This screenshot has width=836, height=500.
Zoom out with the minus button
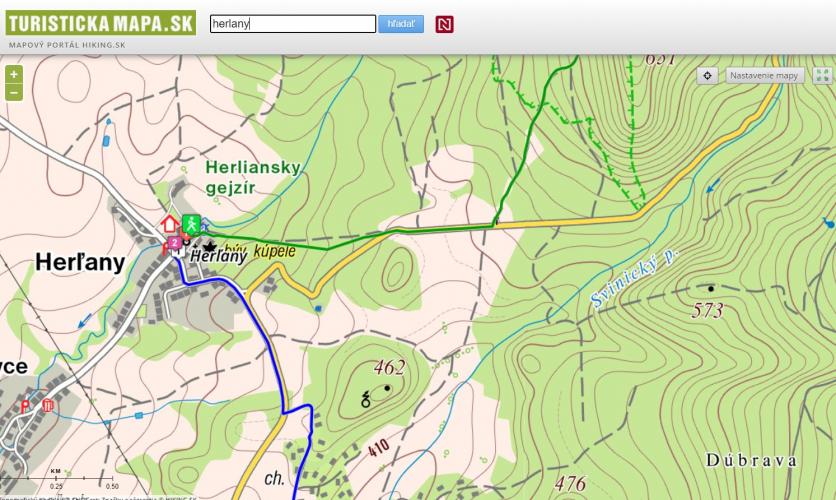pos(13,93)
